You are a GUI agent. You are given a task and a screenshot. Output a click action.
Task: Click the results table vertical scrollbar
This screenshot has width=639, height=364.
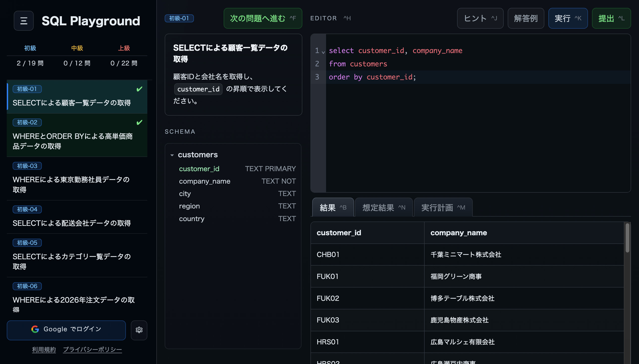coord(627,238)
